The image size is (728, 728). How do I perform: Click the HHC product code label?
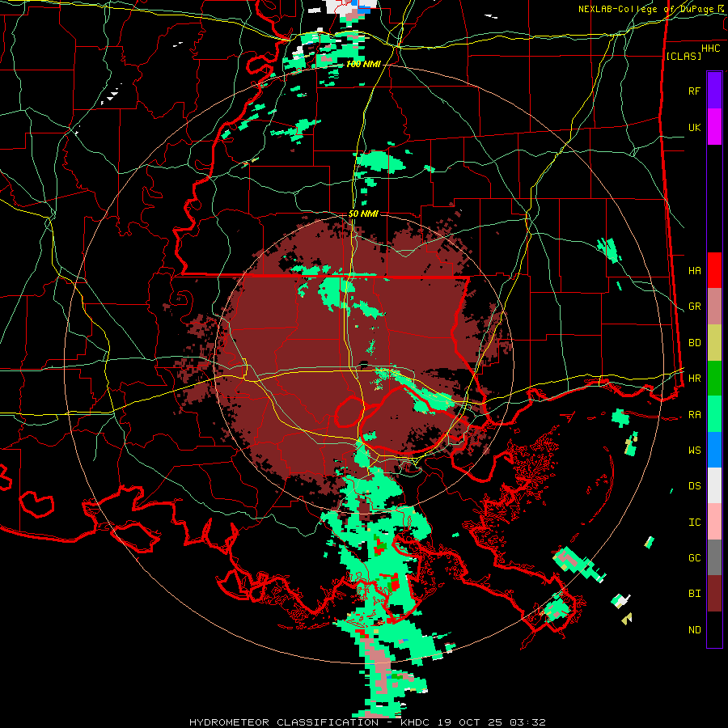click(x=711, y=48)
